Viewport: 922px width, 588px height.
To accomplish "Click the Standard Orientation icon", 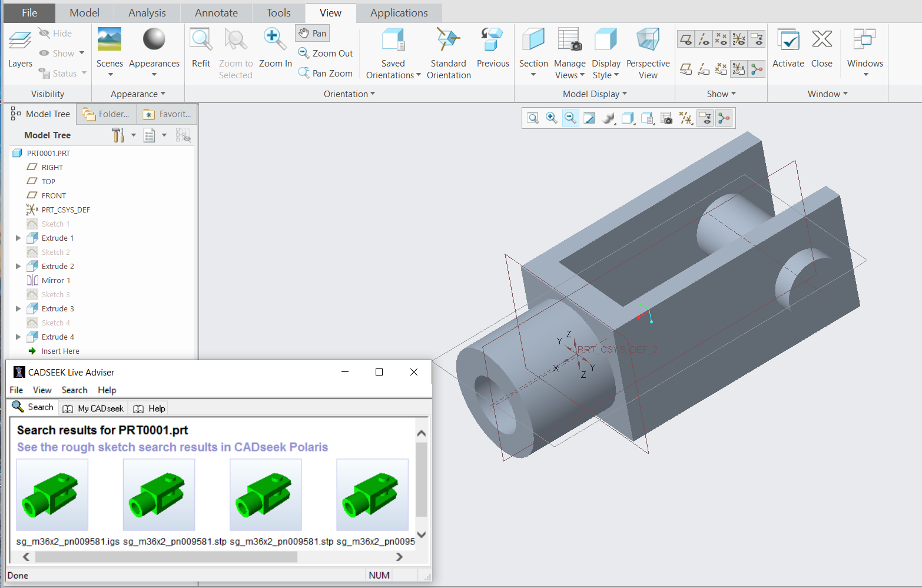I will 448,40.
